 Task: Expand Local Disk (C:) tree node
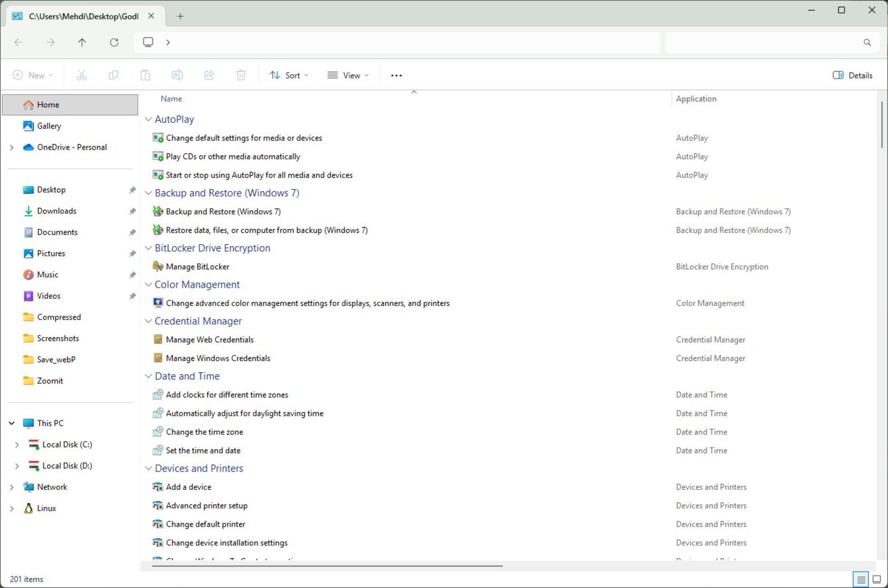(17, 444)
